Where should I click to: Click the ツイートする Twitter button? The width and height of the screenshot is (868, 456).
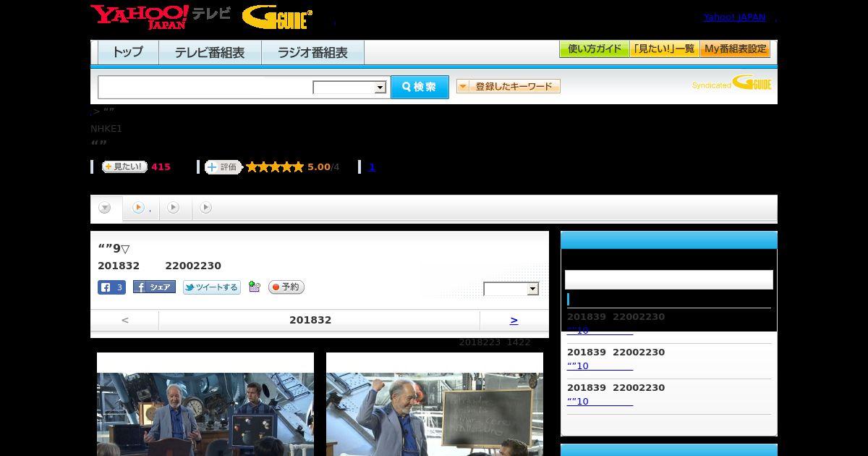[211, 287]
